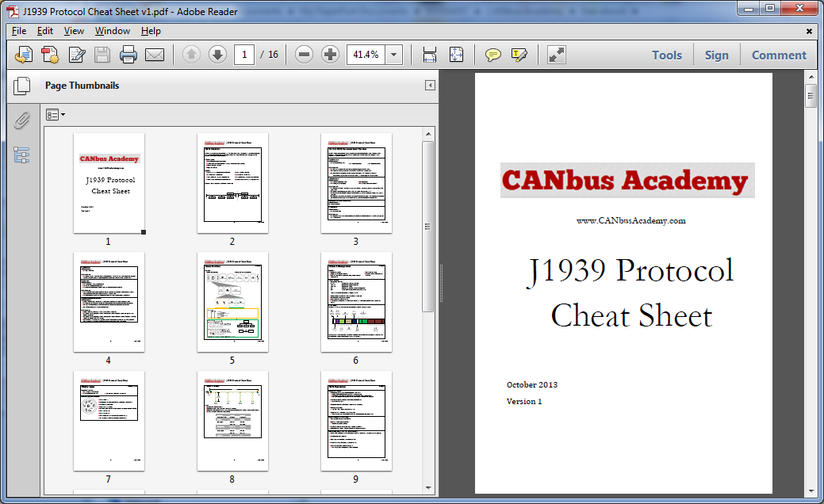Click the Zoom out minus button
The height and width of the screenshot is (504, 824).
[x=304, y=55]
